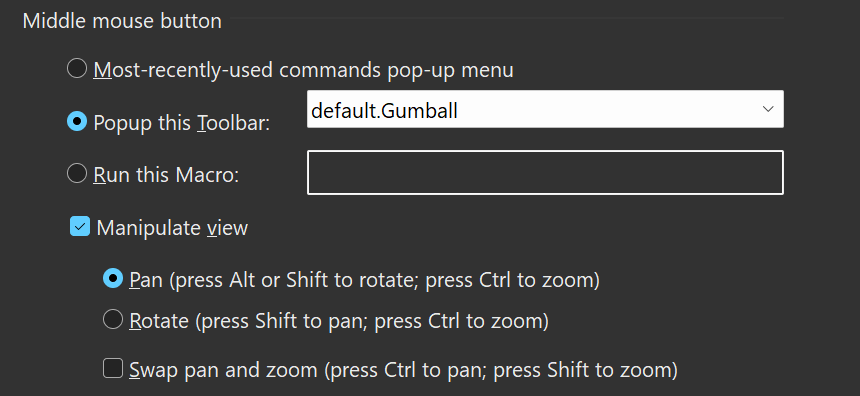The width and height of the screenshot is (860, 396).
Task: Select the Most-recently-used commands pop-up menu radio button
Action: click(x=77, y=69)
